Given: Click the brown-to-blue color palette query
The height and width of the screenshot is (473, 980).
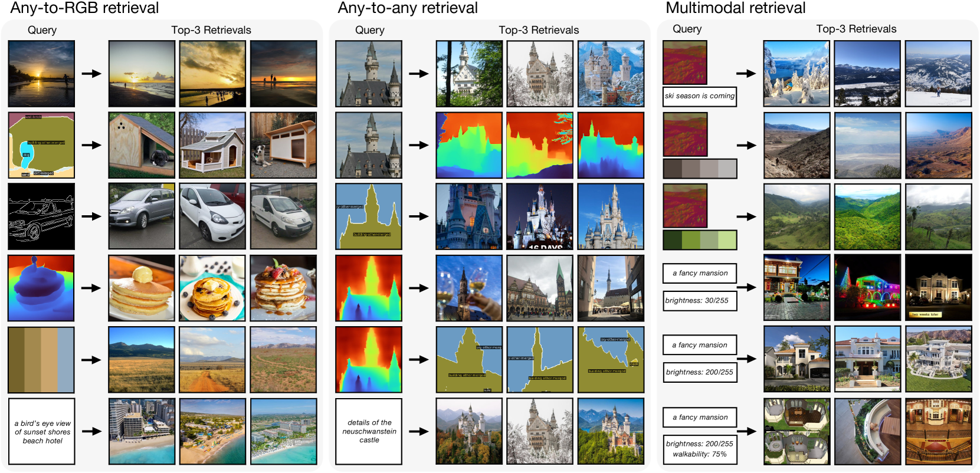Looking at the screenshot, I should [41, 360].
